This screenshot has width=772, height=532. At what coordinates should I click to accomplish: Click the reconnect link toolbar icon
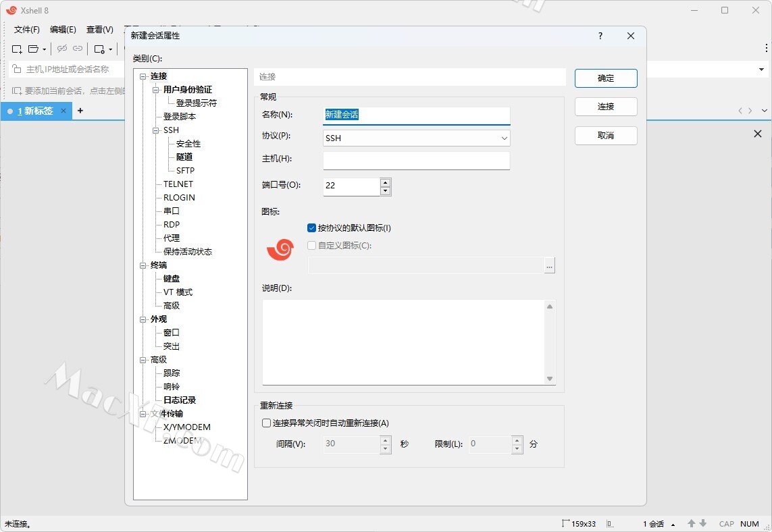pos(78,49)
